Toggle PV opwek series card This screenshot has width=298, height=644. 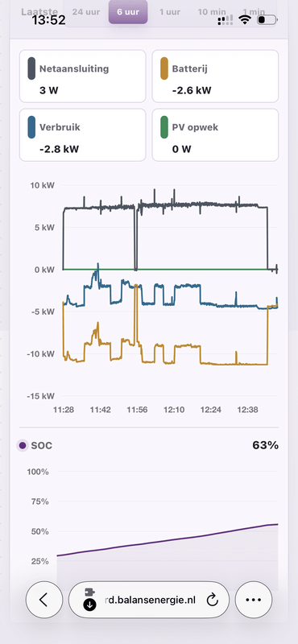pyautogui.click(x=215, y=135)
